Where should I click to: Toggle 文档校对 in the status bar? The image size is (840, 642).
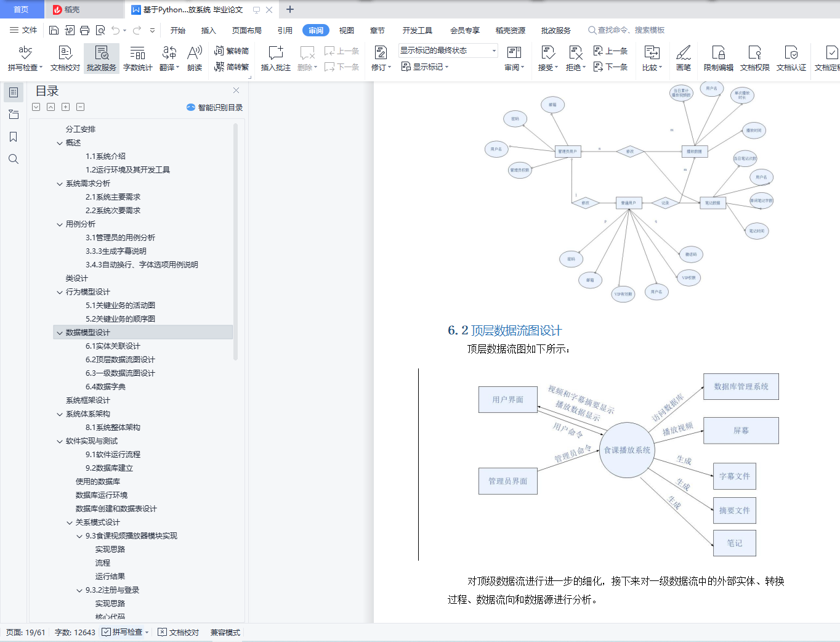coord(179,632)
